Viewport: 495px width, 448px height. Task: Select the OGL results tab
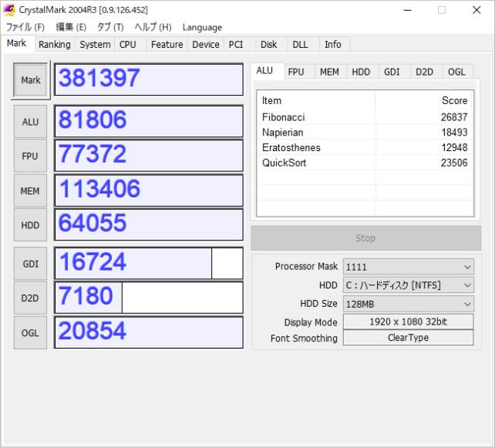pos(456,72)
